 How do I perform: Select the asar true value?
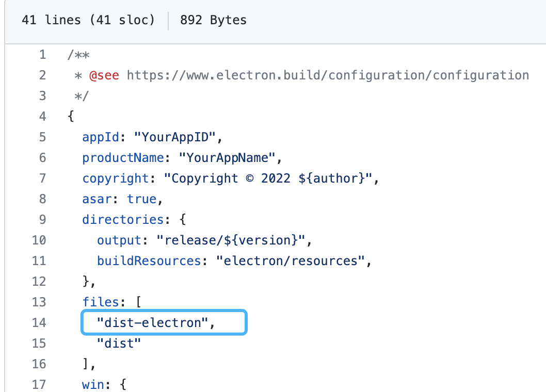(x=142, y=199)
